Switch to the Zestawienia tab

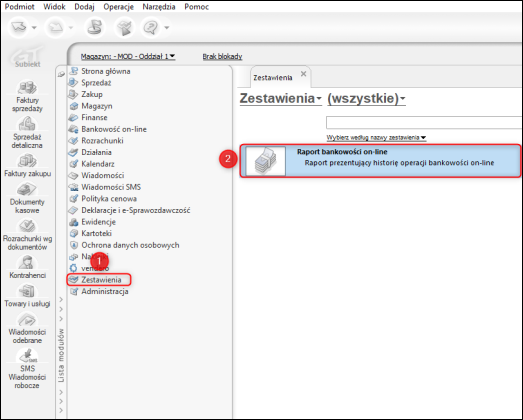[x=273, y=78]
